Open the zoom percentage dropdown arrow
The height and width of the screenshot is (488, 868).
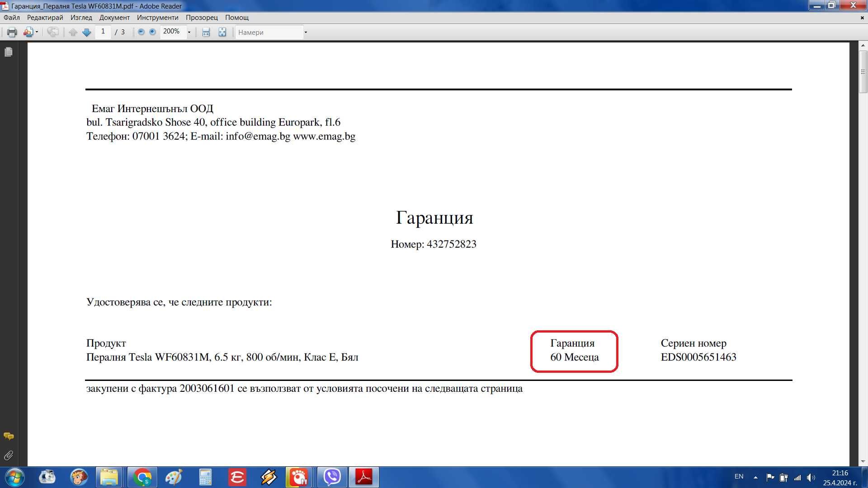point(189,32)
